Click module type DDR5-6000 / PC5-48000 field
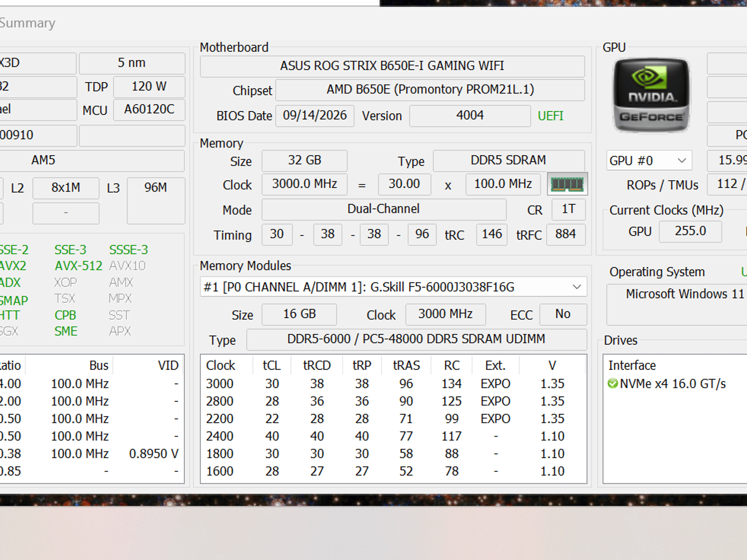Viewport: 747px width, 560px height. (416, 339)
